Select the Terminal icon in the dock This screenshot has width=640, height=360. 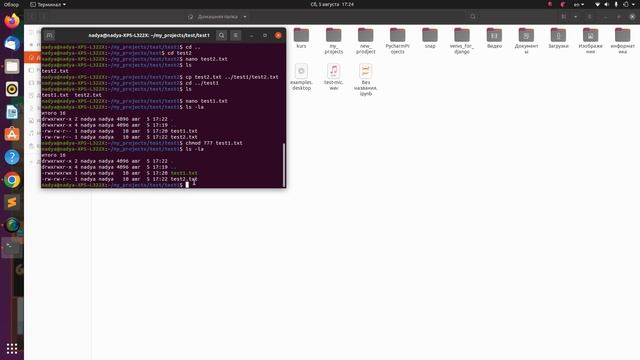click(x=12, y=248)
